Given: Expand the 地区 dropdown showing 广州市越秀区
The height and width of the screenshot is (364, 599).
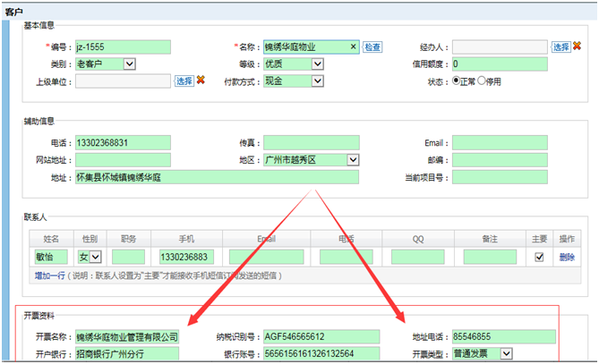Looking at the screenshot, I should [x=353, y=159].
